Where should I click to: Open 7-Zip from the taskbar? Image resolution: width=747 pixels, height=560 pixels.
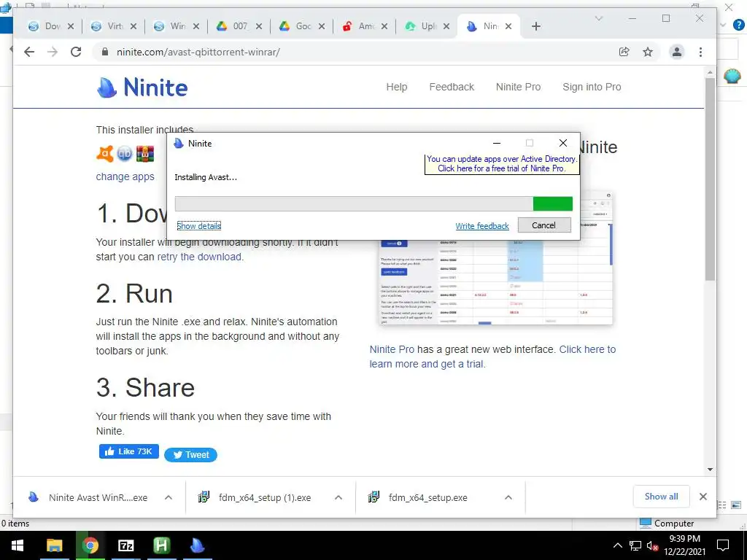(x=125, y=545)
